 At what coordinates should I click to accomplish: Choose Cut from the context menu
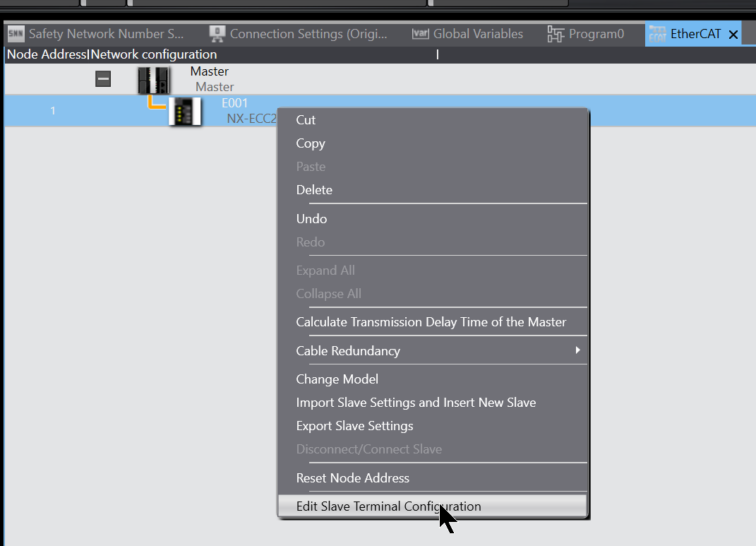click(433, 120)
